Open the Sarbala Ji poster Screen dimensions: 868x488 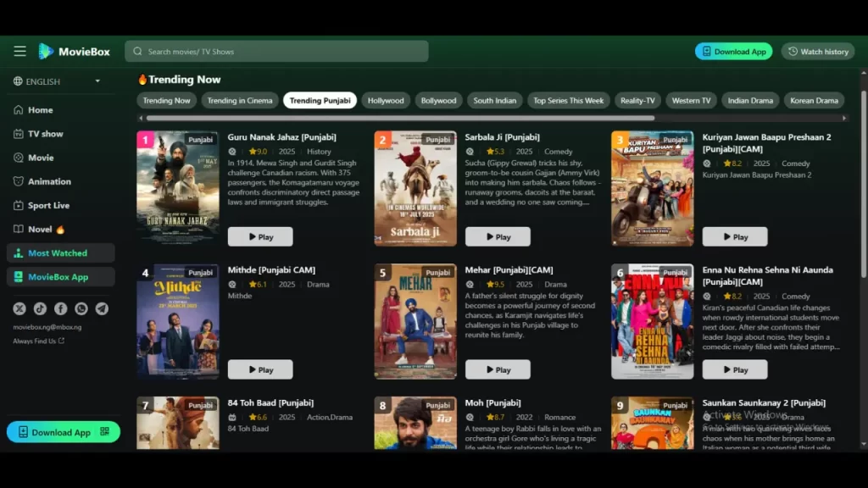click(x=415, y=188)
